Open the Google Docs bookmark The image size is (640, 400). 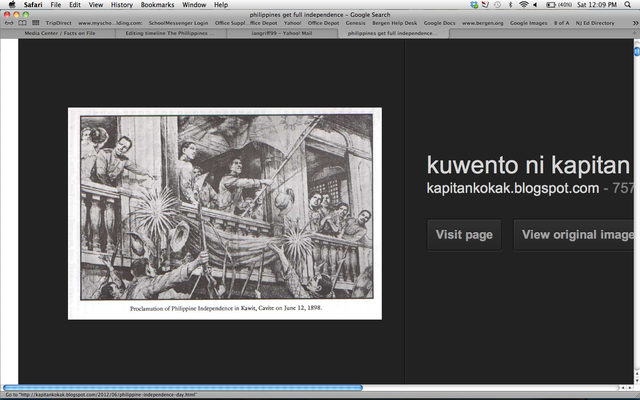click(440, 23)
